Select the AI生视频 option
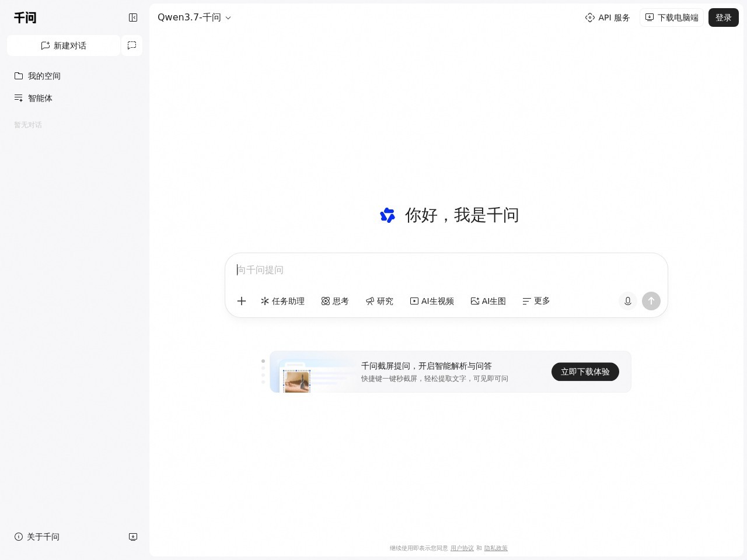Image resolution: width=747 pixels, height=560 pixels. (432, 301)
